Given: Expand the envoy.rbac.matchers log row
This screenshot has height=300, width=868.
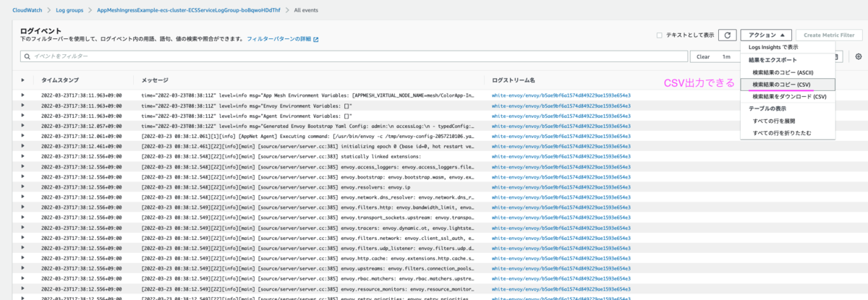Looking at the screenshot, I should coord(23,278).
